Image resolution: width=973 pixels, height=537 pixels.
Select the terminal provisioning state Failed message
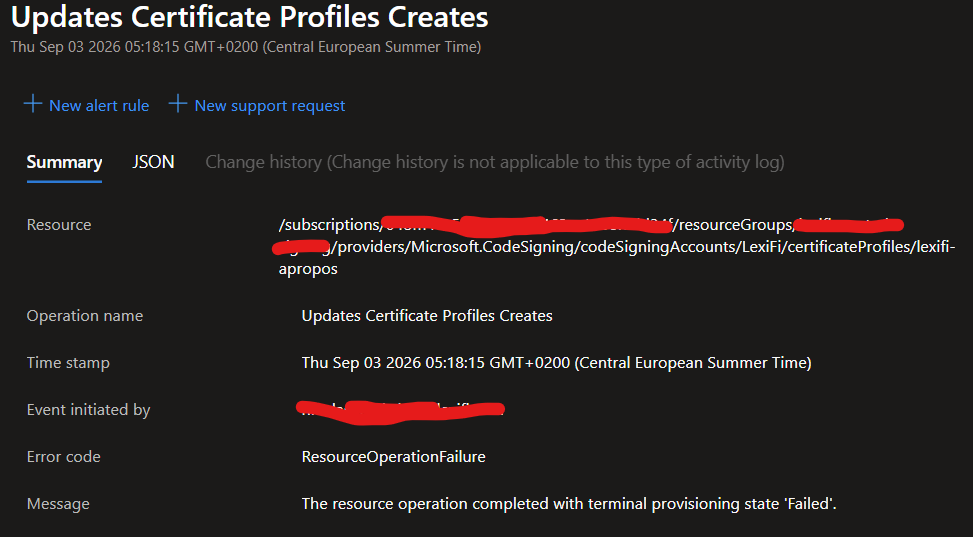tap(569, 503)
